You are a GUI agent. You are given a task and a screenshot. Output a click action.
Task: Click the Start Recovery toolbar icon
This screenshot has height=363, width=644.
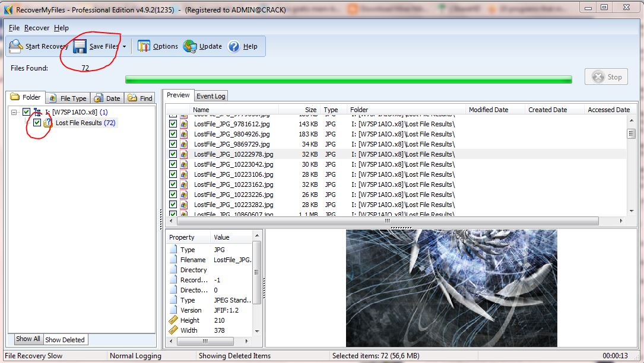point(15,46)
